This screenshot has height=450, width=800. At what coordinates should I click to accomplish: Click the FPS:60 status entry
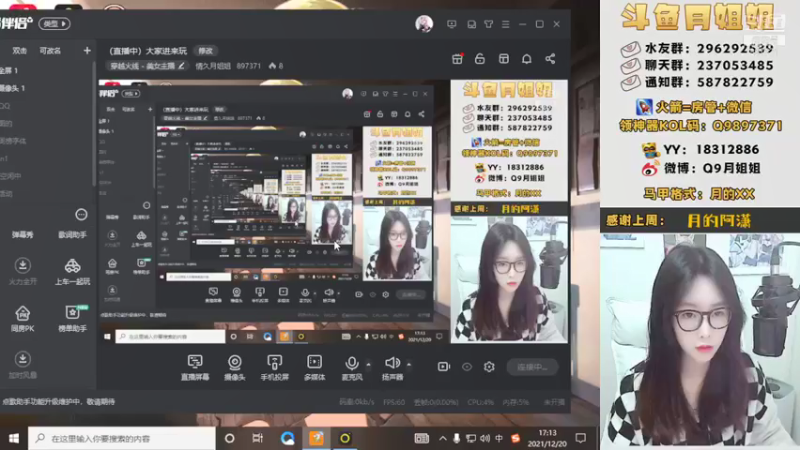coord(393,402)
